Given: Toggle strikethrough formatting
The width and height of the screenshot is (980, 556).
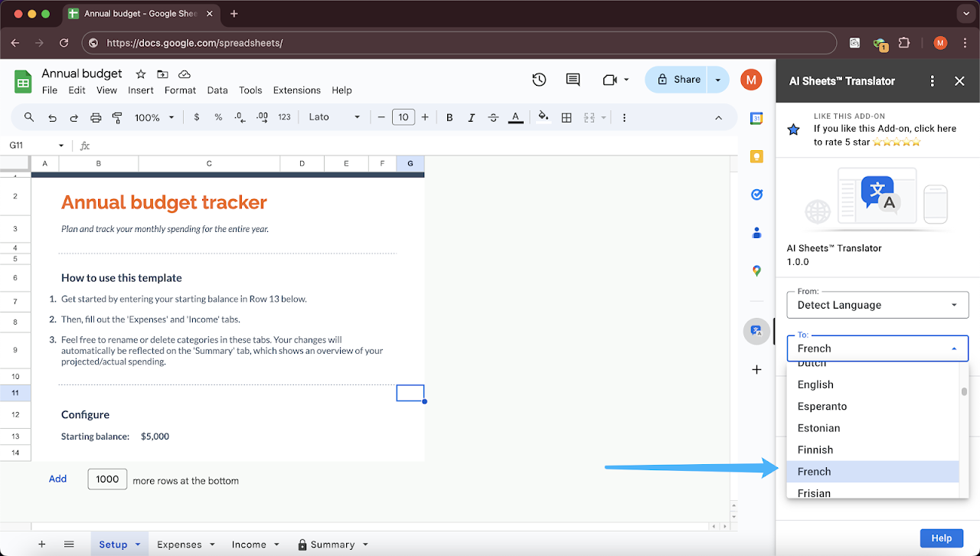Looking at the screenshot, I should coord(492,117).
